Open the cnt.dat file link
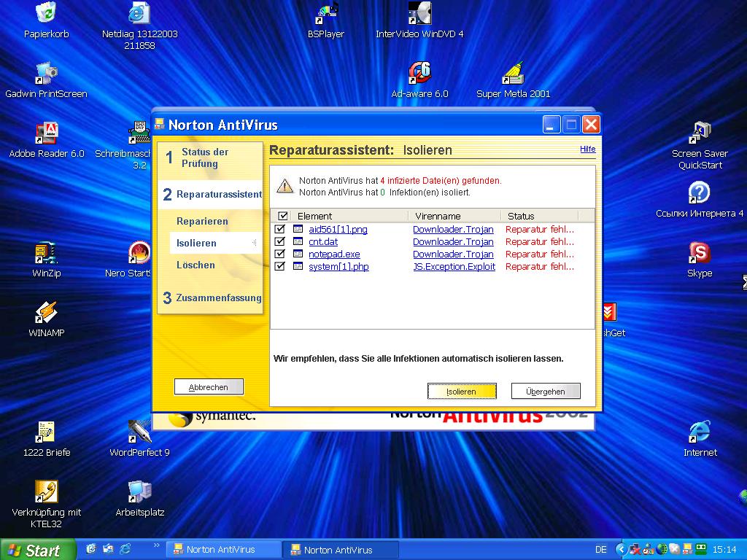This screenshot has height=560, width=747. click(x=323, y=242)
